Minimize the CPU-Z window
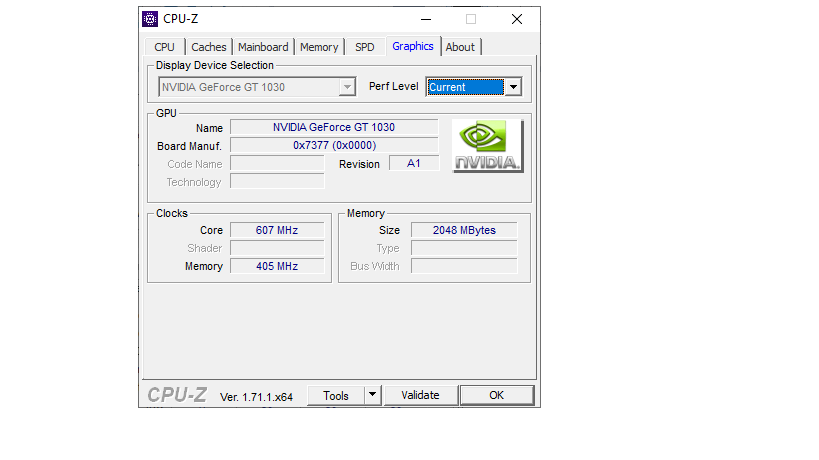This screenshot has height=460, width=819. tap(426, 19)
